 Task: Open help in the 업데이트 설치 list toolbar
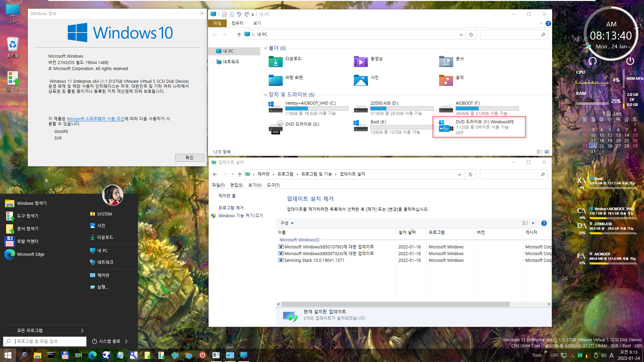(x=544, y=223)
